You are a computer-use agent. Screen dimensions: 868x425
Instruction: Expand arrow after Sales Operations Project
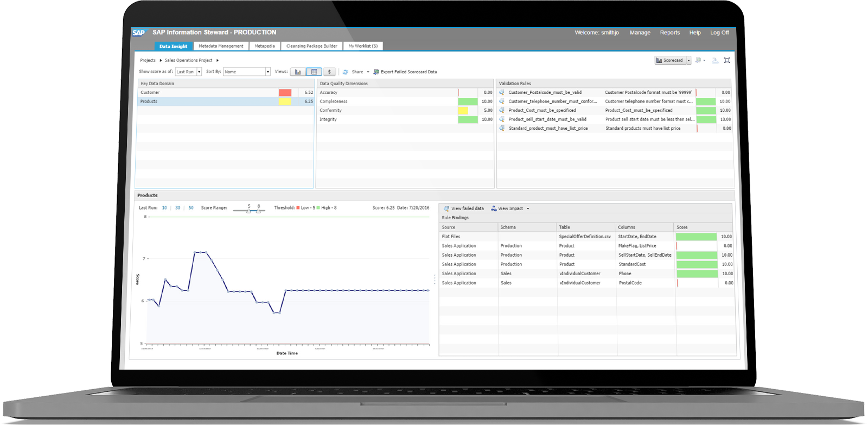[x=218, y=60]
